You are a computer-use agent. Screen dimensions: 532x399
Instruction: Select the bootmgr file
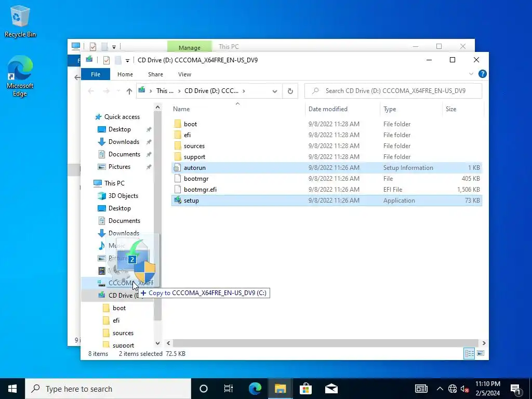coord(326,179)
